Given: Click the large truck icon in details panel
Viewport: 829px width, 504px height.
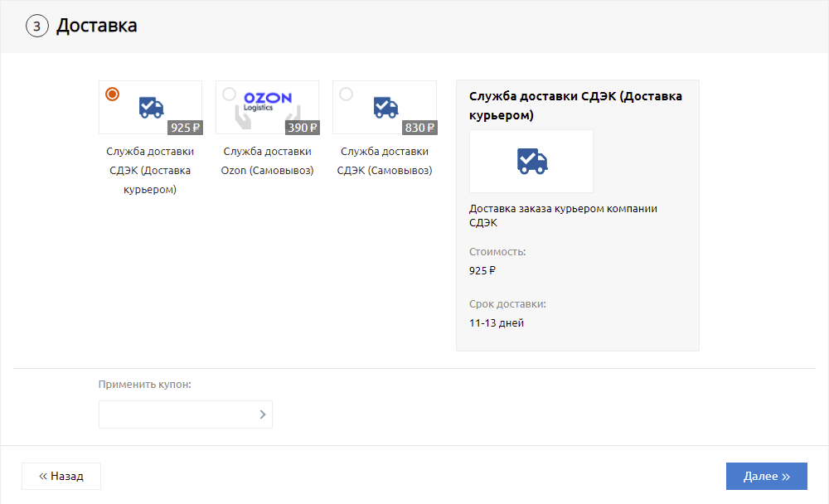Looking at the screenshot, I should (531, 161).
